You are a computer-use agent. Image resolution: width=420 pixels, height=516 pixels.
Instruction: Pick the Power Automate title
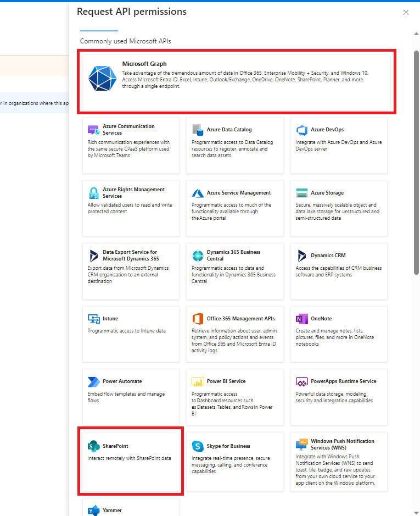122,381
